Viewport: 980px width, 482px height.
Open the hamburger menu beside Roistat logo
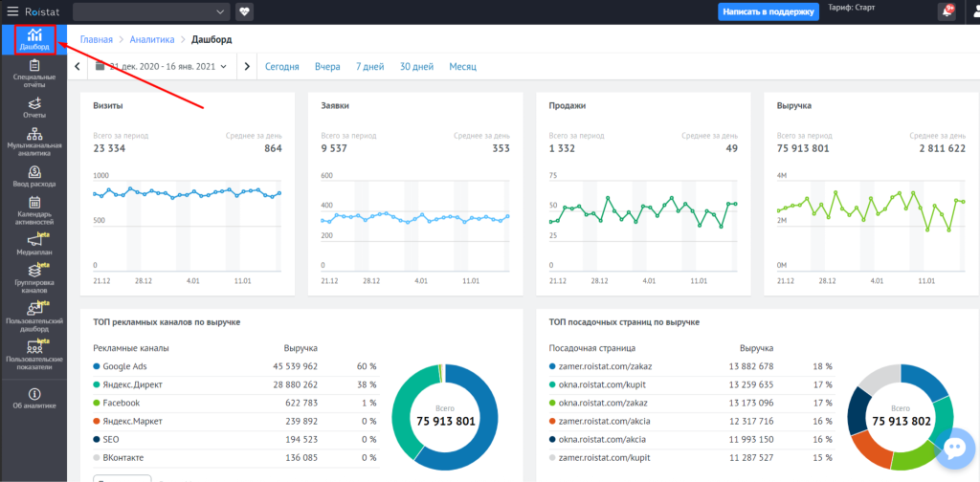point(12,11)
